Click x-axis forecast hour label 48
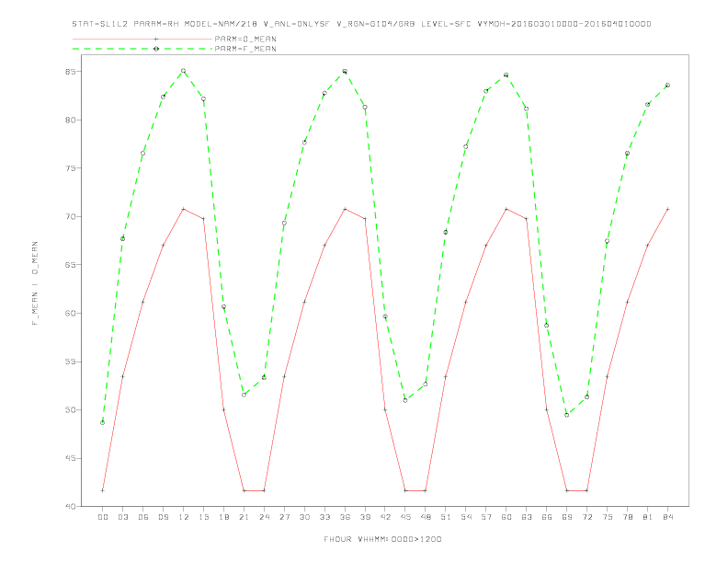728x563 pixels. pyautogui.click(x=426, y=517)
